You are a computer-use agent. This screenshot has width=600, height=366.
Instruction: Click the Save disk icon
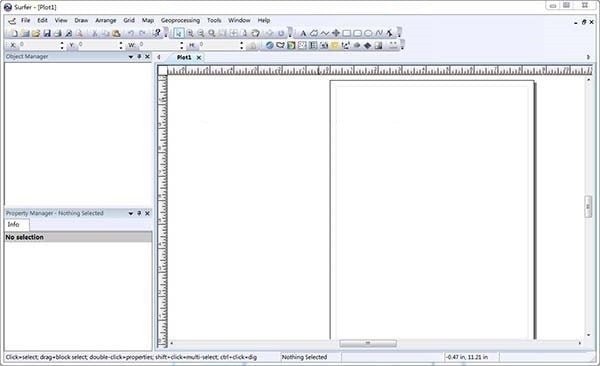(47, 33)
